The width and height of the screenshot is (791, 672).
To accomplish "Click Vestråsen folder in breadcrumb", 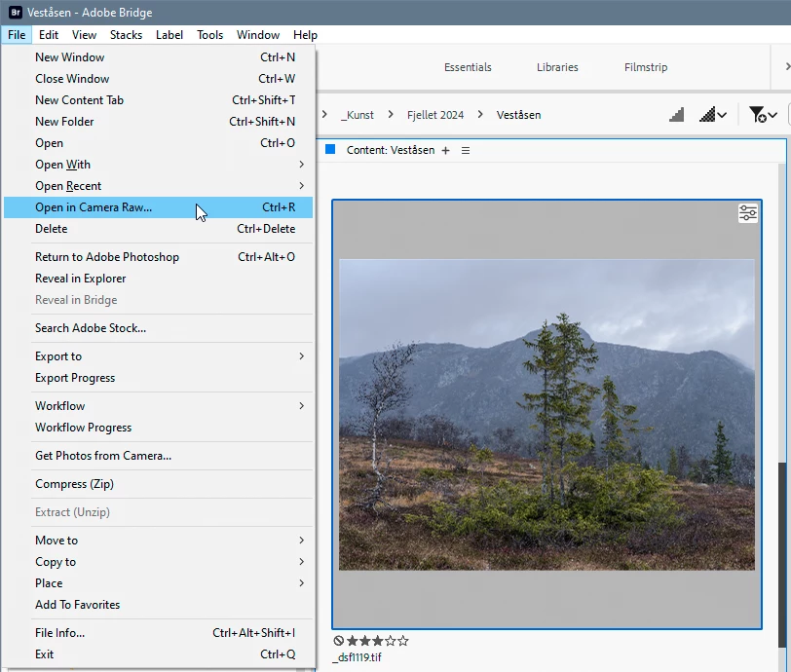I will pos(518,115).
